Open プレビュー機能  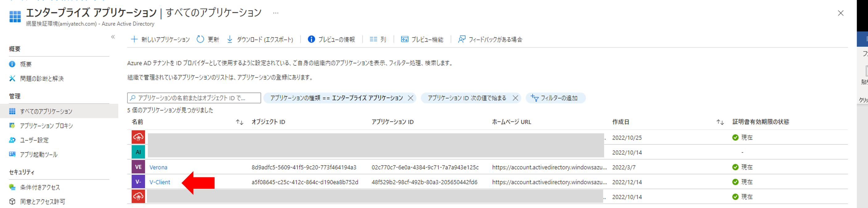coord(422,40)
